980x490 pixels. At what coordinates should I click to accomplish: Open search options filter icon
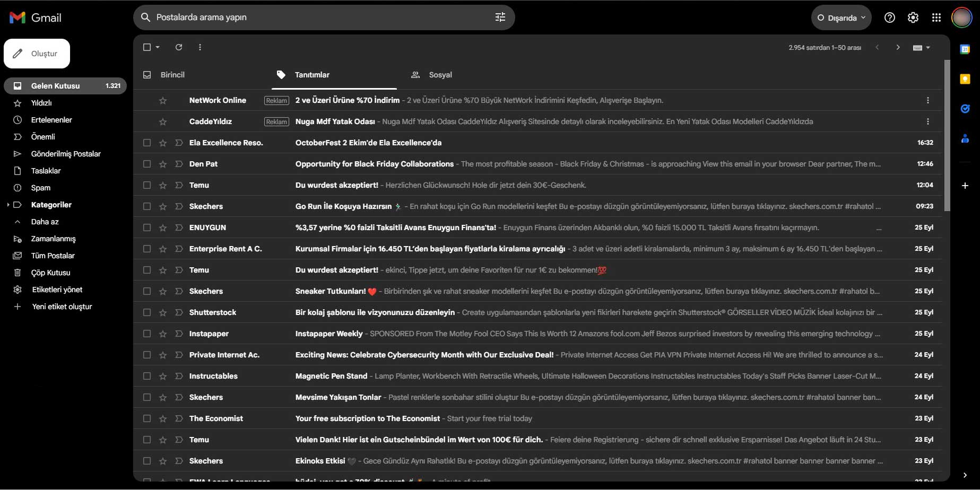click(500, 17)
